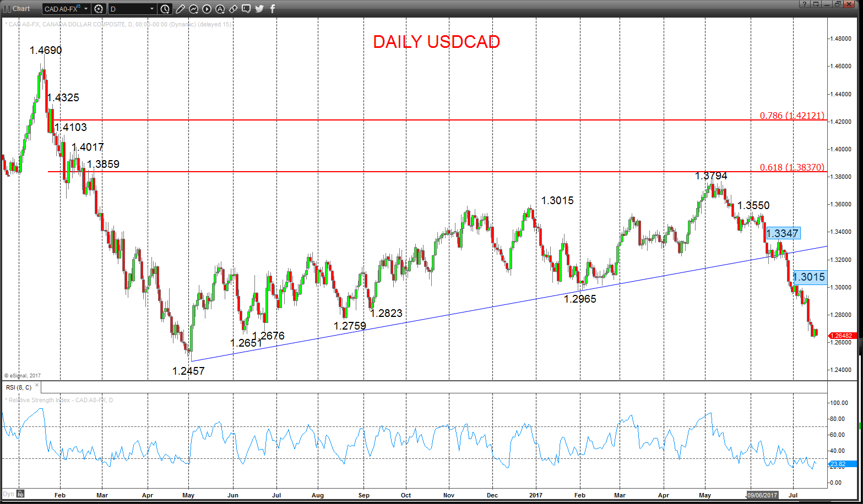Click the 2017 label on time axis

tap(536, 495)
